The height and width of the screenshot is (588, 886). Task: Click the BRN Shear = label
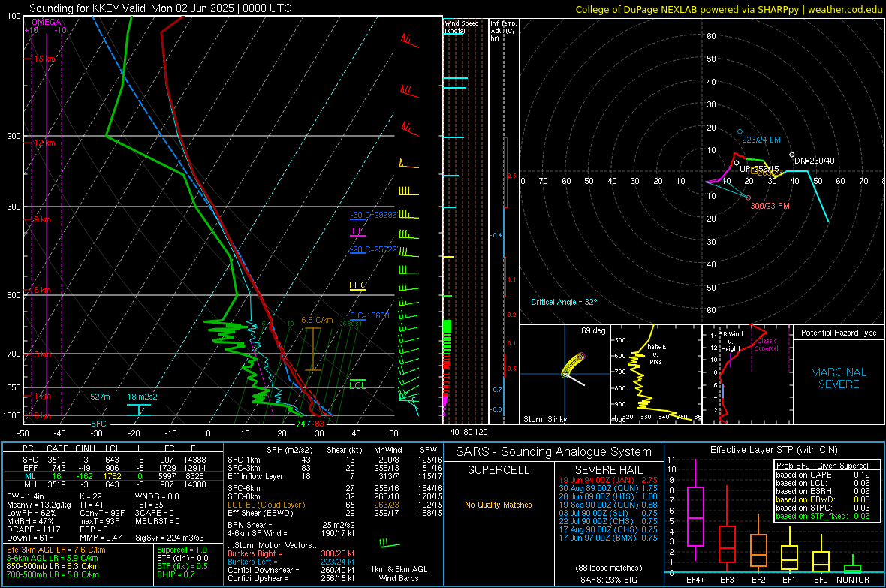click(x=249, y=525)
